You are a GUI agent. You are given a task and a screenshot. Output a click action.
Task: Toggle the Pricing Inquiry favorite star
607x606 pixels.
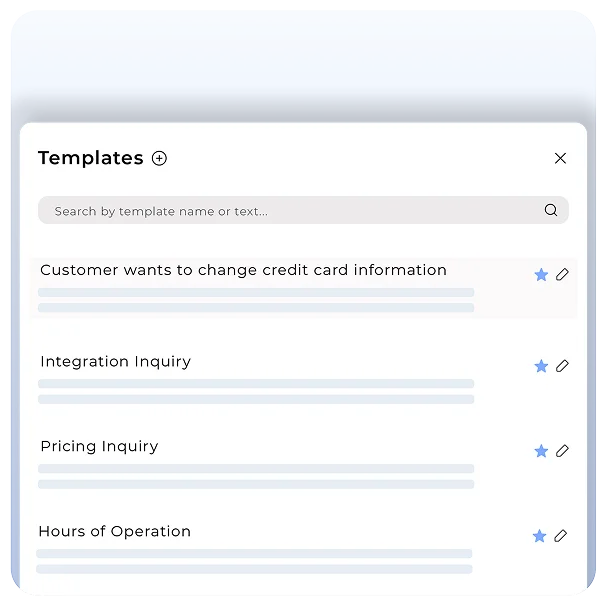point(541,451)
